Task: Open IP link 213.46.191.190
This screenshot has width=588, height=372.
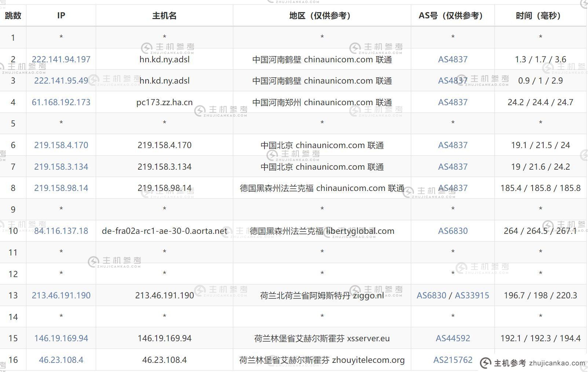Action: 61,295
